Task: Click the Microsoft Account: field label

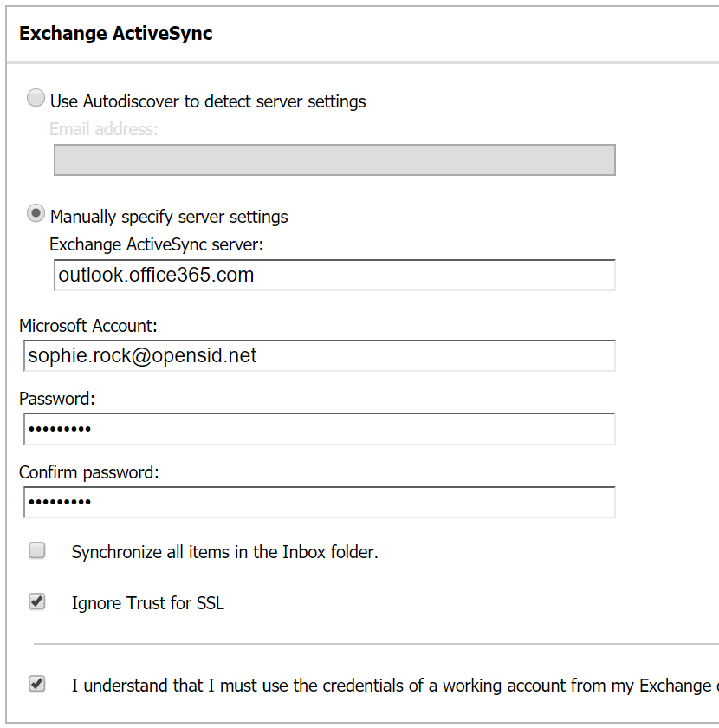Action: (x=88, y=326)
